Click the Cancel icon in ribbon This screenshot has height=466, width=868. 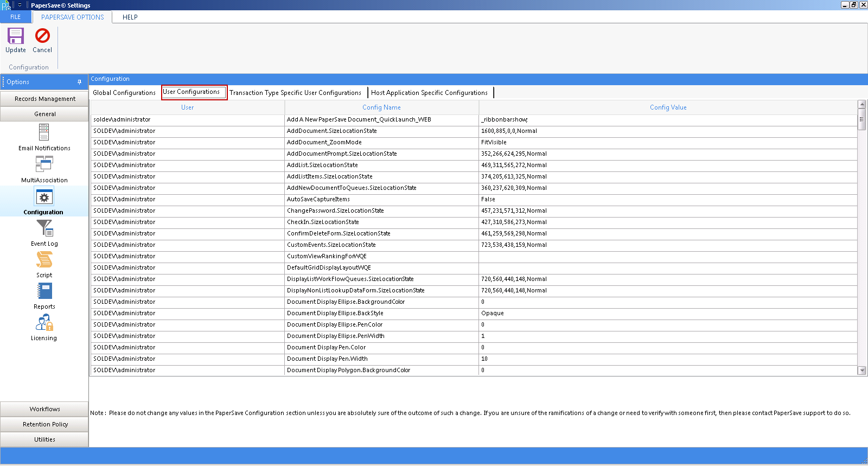(x=42, y=36)
